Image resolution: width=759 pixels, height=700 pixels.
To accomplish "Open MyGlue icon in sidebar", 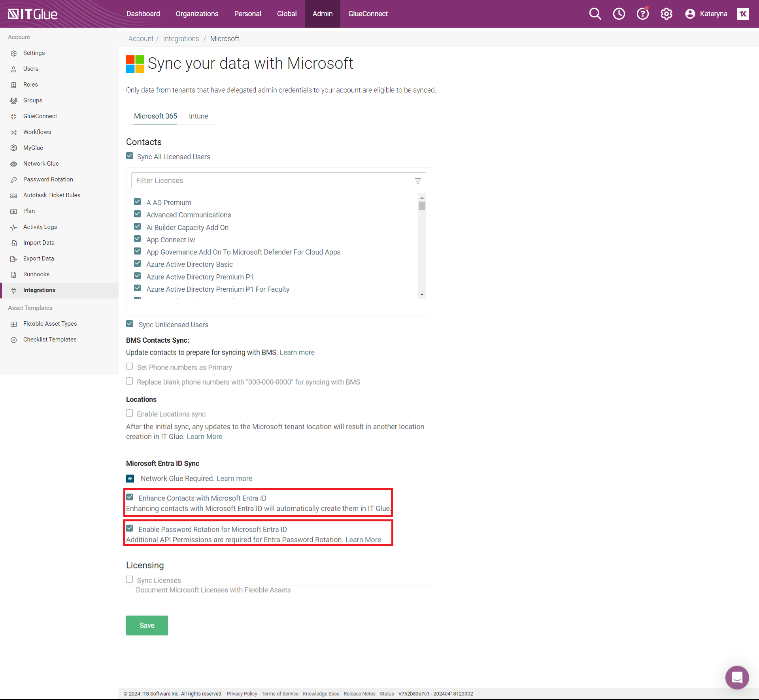I will 14,148.
